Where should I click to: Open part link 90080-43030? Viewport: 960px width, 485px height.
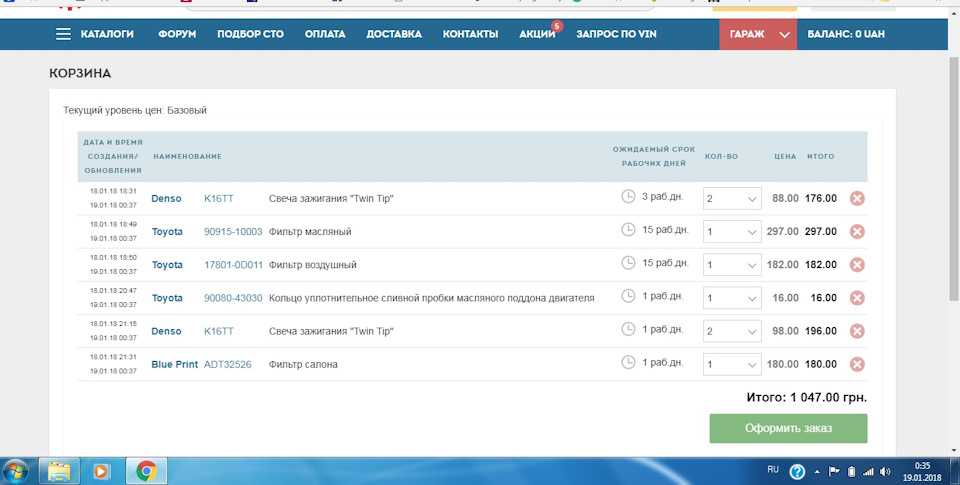click(x=233, y=298)
